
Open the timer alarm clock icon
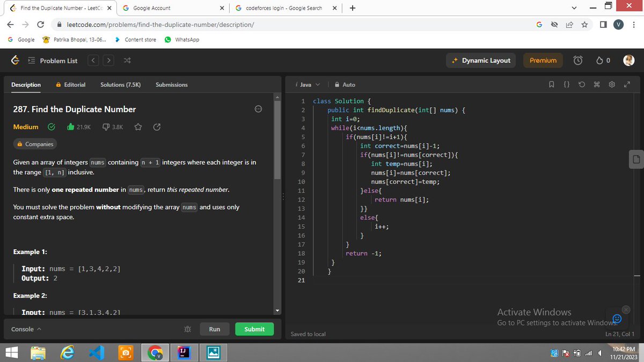click(x=578, y=61)
